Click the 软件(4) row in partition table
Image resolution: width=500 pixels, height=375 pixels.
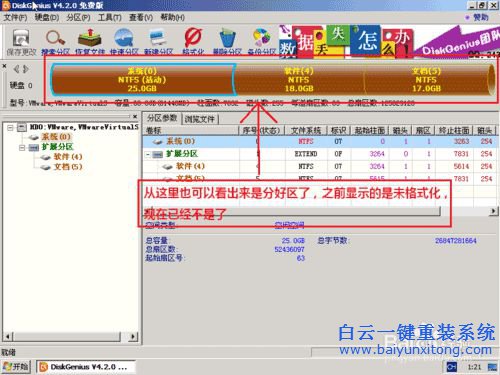[x=321, y=166]
